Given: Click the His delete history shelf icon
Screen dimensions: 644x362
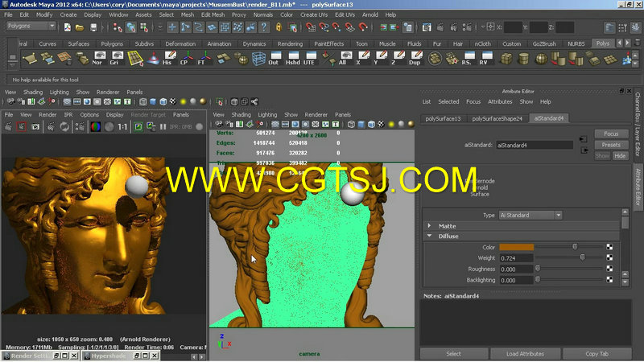Looking at the screenshot, I should [x=169, y=58].
